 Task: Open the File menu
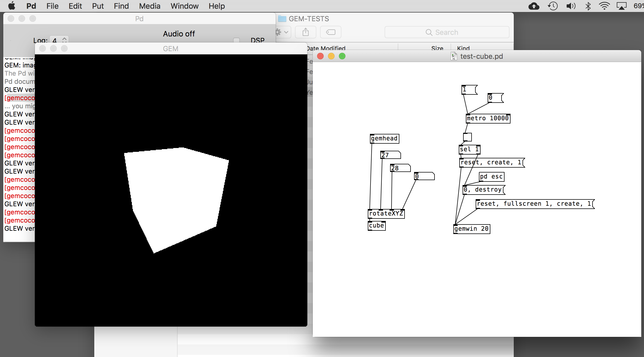tap(52, 6)
